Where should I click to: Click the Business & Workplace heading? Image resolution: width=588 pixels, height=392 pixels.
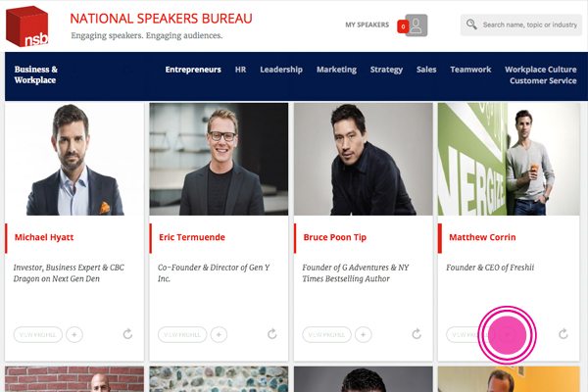click(36, 74)
